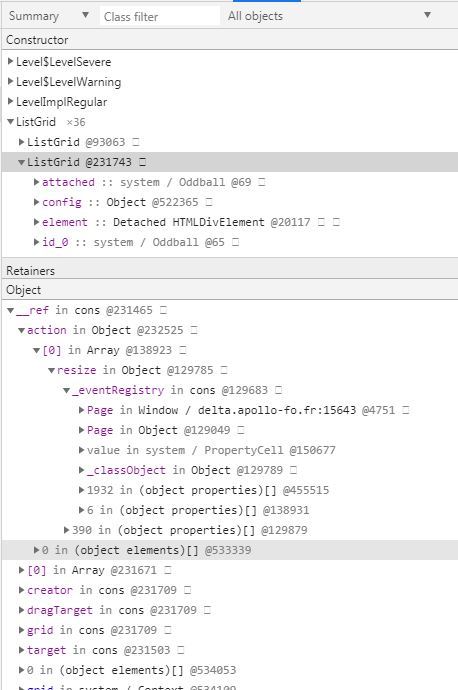The width and height of the screenshot is (458, 690).
Task: Collapse the action in Object @232525 retainer
Action: point(21,330)
